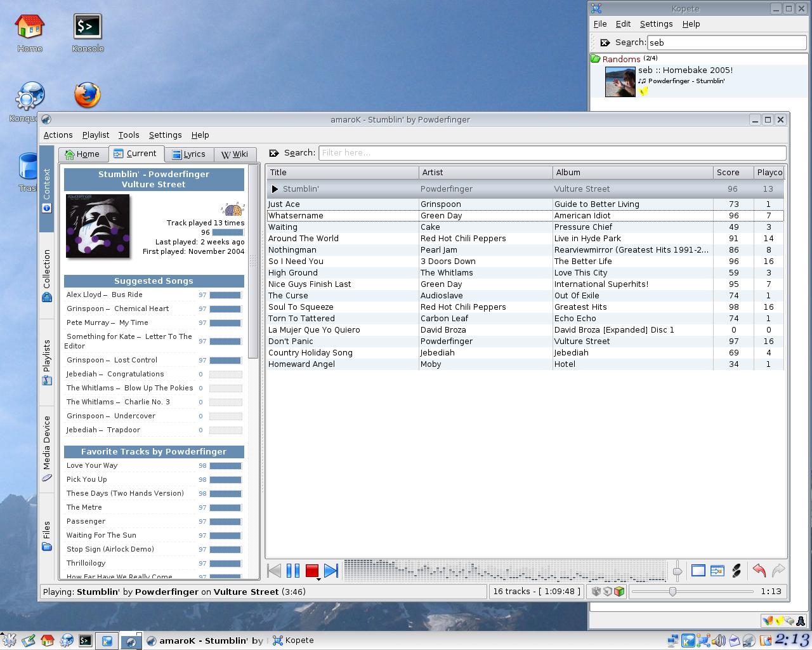812x650 pixels.
Task: Stop playback with the red square button
Action: (311, 571)
